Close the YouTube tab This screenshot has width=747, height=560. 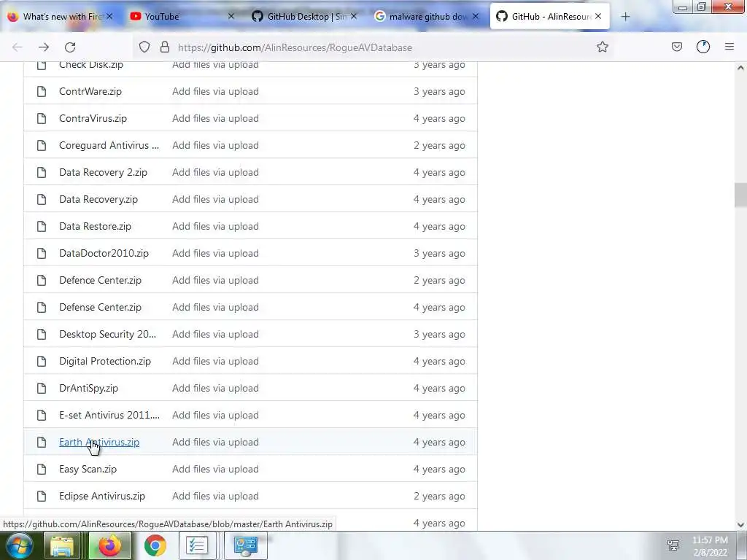[231, 16]
